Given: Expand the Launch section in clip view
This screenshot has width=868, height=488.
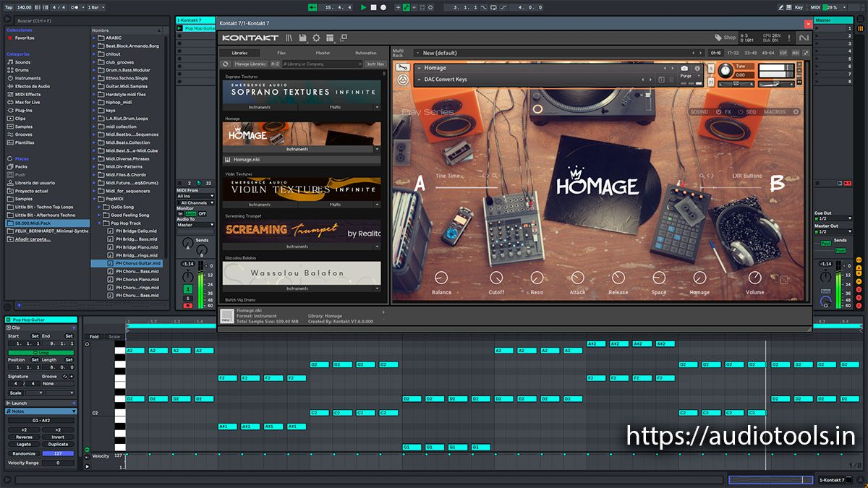Looking at the screenshot, I should pos(19,403).
